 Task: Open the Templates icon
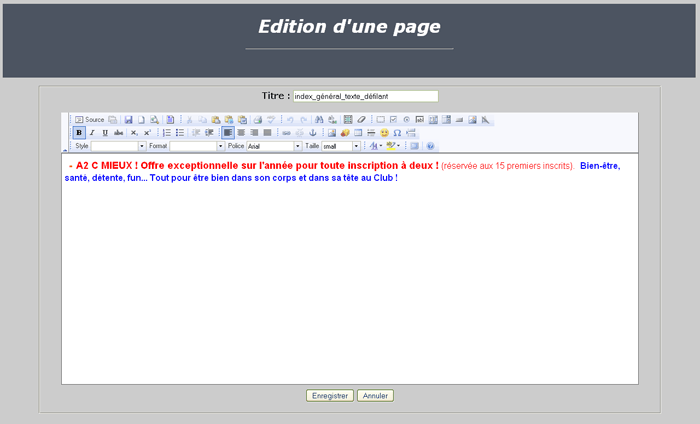pos(170,120)
